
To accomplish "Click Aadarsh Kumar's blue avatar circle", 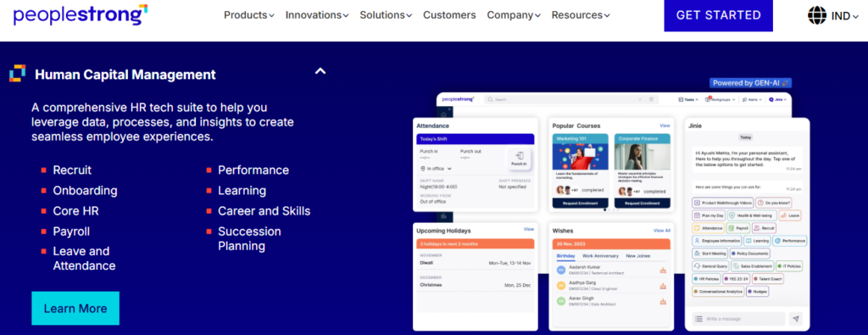I will [x=561, y=270].
